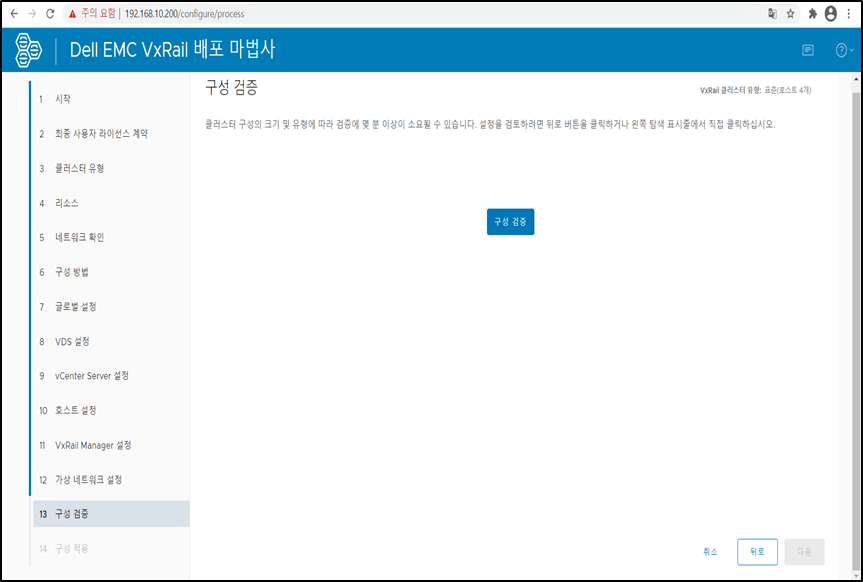The image size is (863, 582).
Task: Open the translate page icon
Action: click(x=773, y=14)
